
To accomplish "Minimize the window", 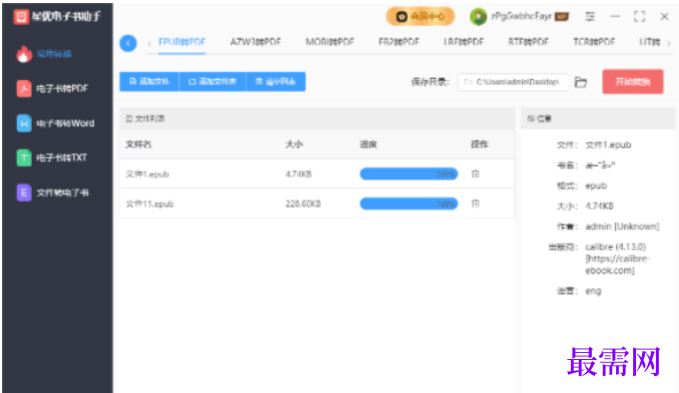I will click(x=615, y=16).
